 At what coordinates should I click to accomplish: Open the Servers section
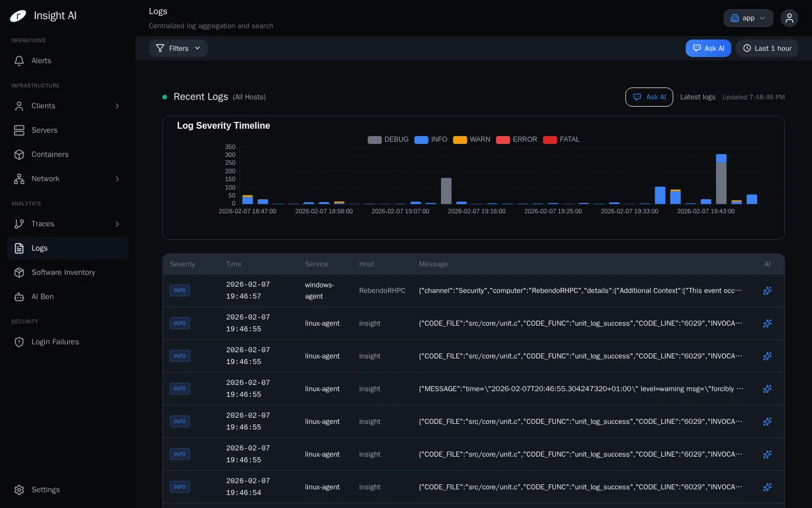[68, 130]
